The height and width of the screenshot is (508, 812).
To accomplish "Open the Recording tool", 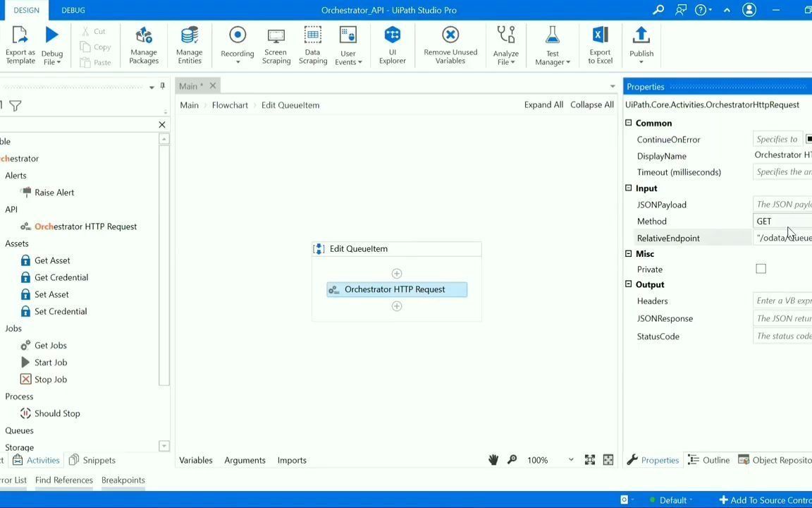I will [x=237, y=46].
